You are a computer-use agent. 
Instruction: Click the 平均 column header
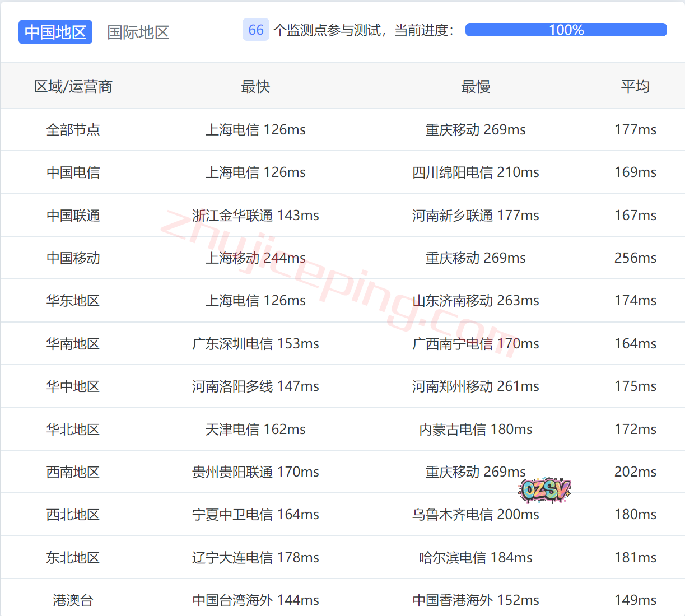[635, 86]
